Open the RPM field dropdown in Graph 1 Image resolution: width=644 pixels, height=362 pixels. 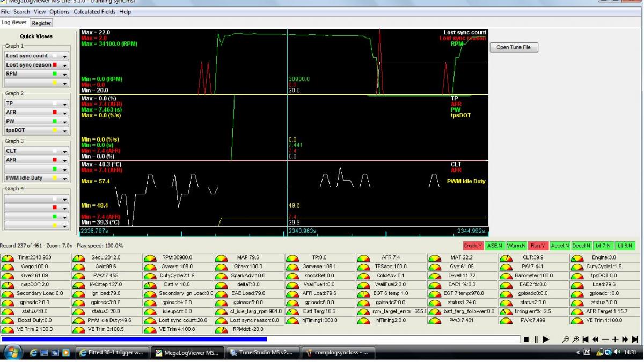point(65,74)
